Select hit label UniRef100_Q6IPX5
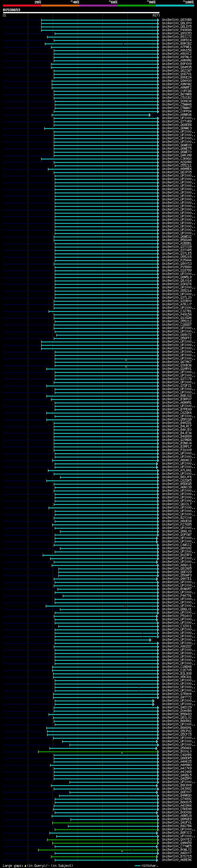 pos(177,172)
